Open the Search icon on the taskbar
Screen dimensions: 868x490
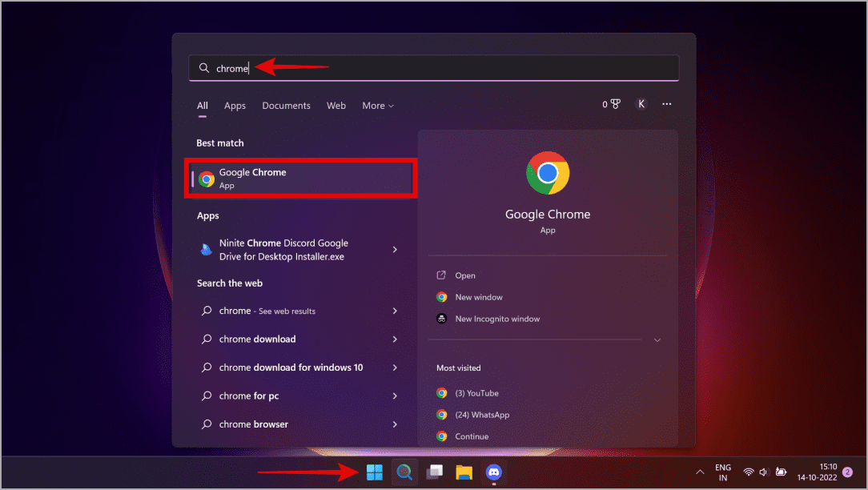404,472
